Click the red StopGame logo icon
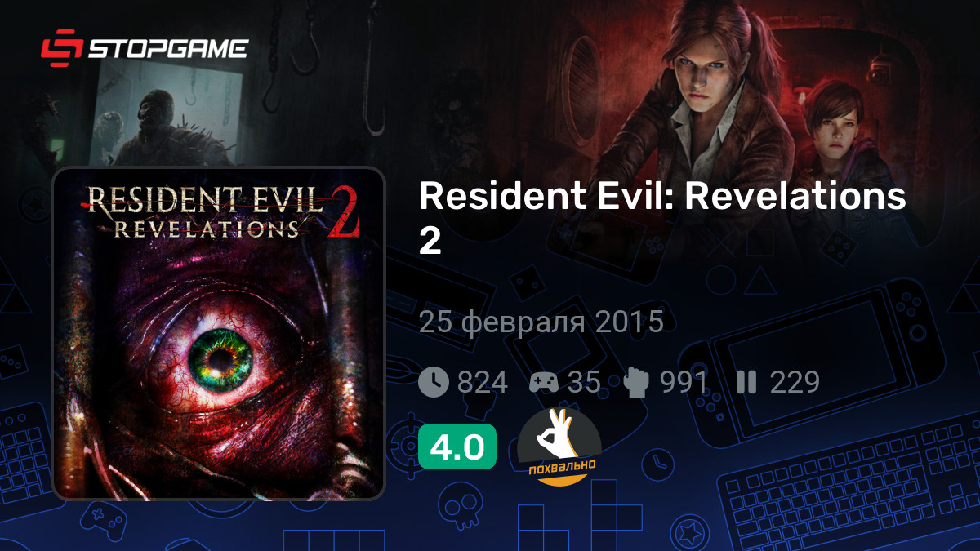 coord(61,47)
